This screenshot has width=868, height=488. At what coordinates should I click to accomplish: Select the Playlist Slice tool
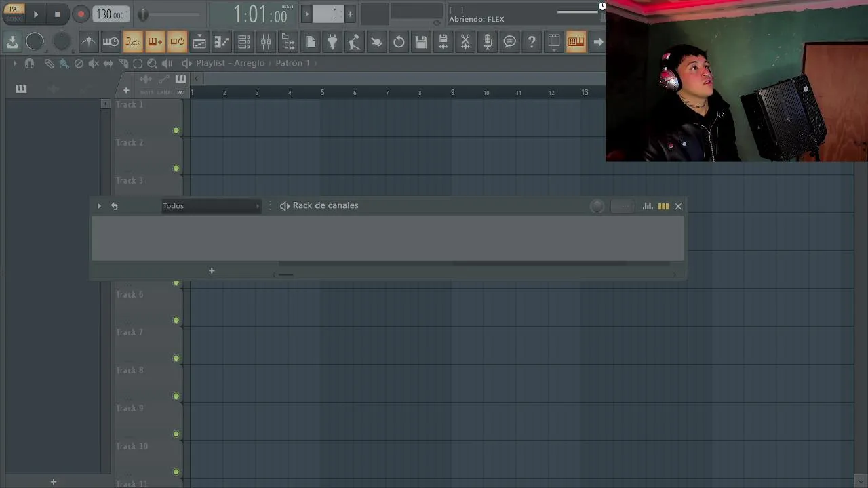123,63
